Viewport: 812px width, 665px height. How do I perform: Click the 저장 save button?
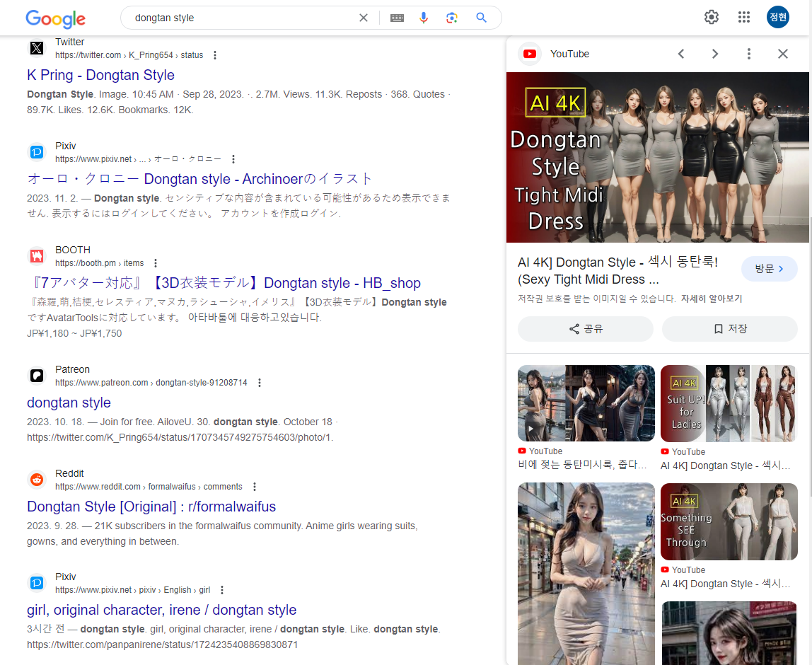click(x=730, y=329)
